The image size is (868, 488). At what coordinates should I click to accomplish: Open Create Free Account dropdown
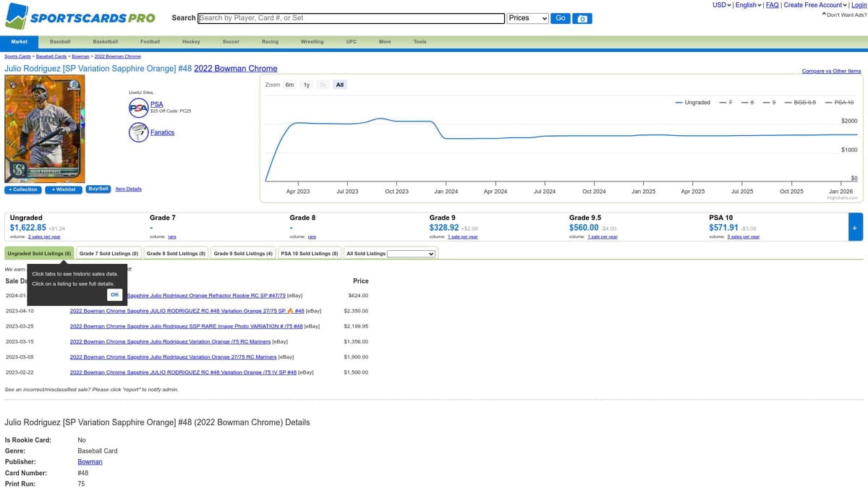815,5
